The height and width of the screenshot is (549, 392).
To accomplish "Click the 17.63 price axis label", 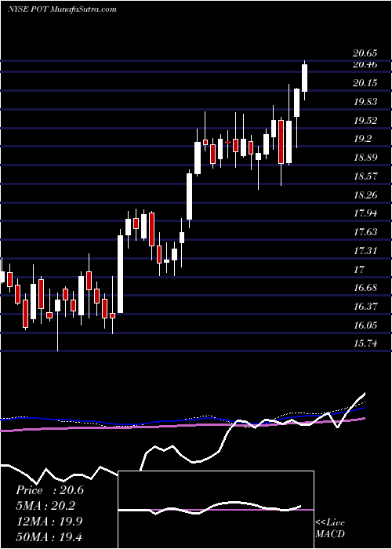I will coord(365,232).
